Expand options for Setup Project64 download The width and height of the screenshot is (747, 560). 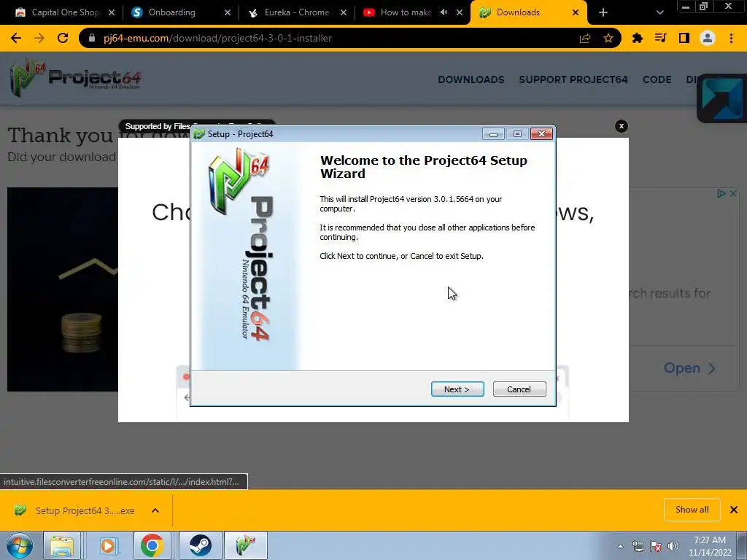(155, 510)
